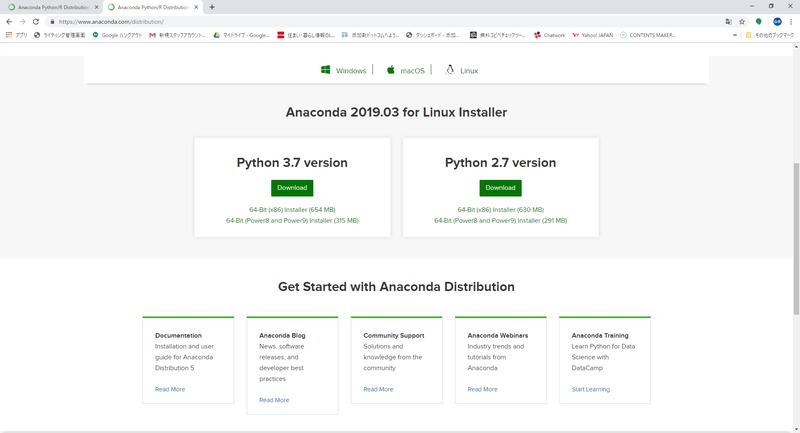The width and height of the screenshot is (800, 433).
Task: Read More under Community Support card
Action: [x=378, y=389]
